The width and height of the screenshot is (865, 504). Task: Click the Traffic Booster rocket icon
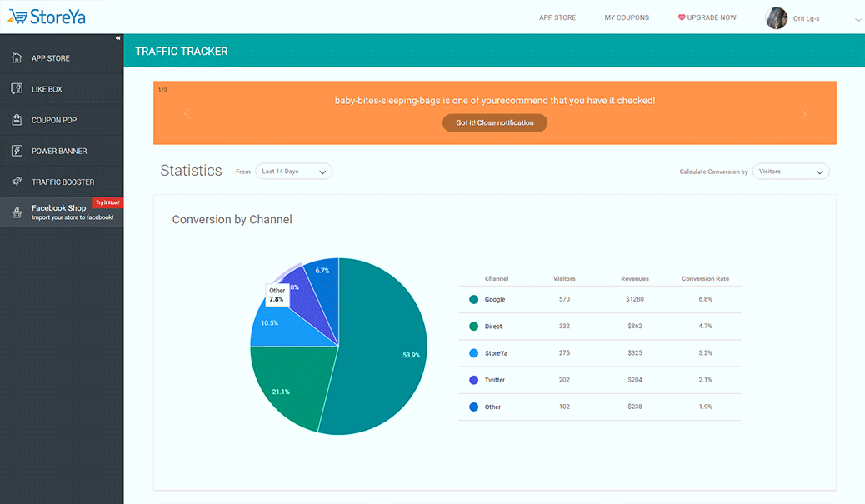(x=17, y=182)
